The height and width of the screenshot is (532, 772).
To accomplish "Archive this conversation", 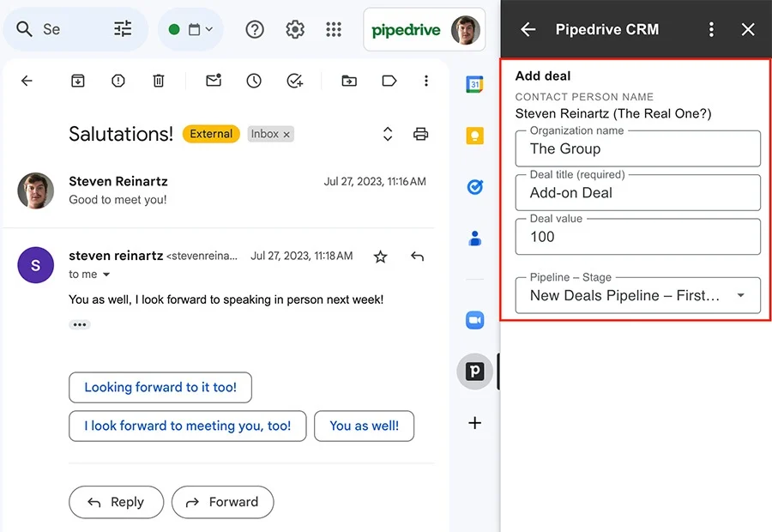I will point(78,81).
